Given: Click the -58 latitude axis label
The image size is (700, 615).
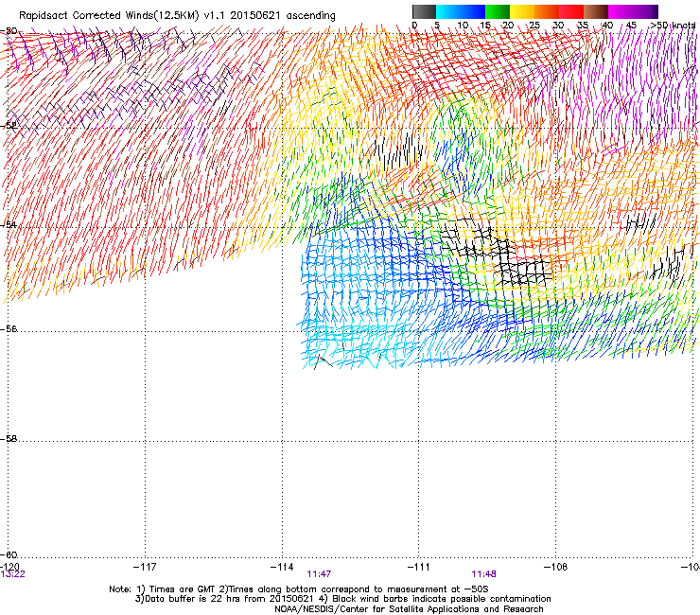Looking at the screenshot, I should (9, 439).
